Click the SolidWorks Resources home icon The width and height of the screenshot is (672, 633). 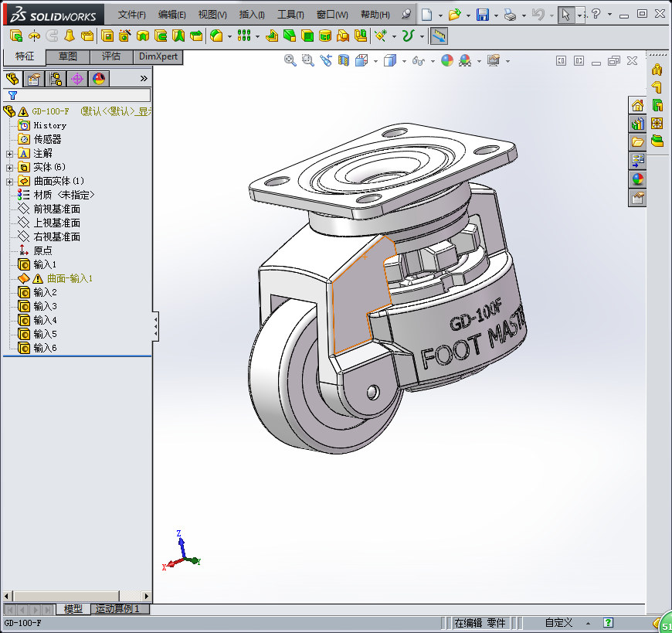click(x=637, y=105)
